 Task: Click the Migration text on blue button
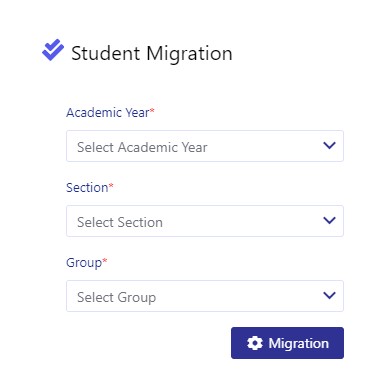[299, 343]
